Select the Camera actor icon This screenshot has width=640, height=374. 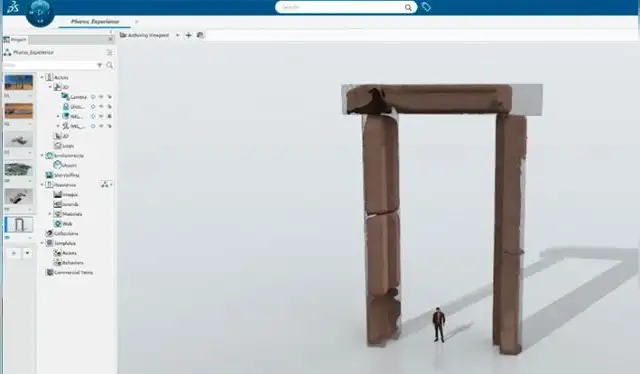click(65, 97)
